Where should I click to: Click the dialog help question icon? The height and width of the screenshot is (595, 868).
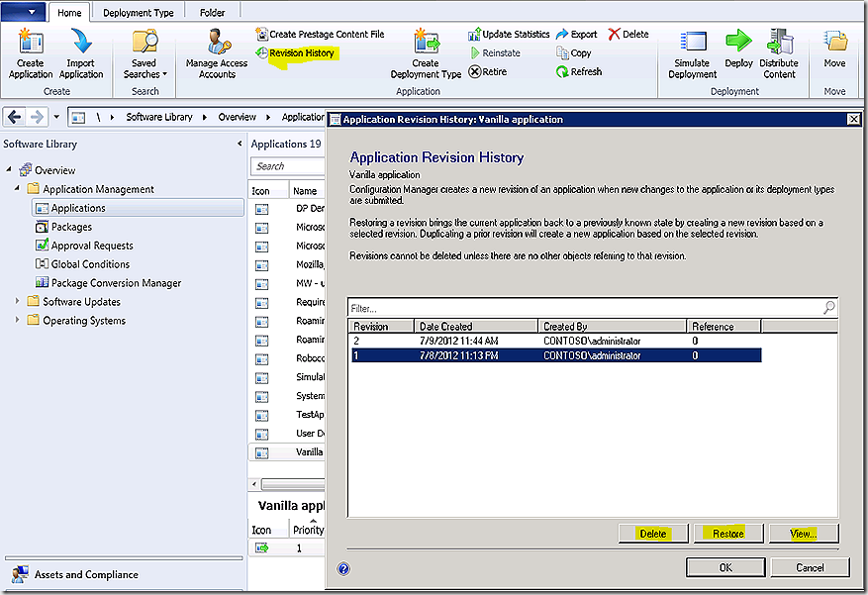coord(343,568)
